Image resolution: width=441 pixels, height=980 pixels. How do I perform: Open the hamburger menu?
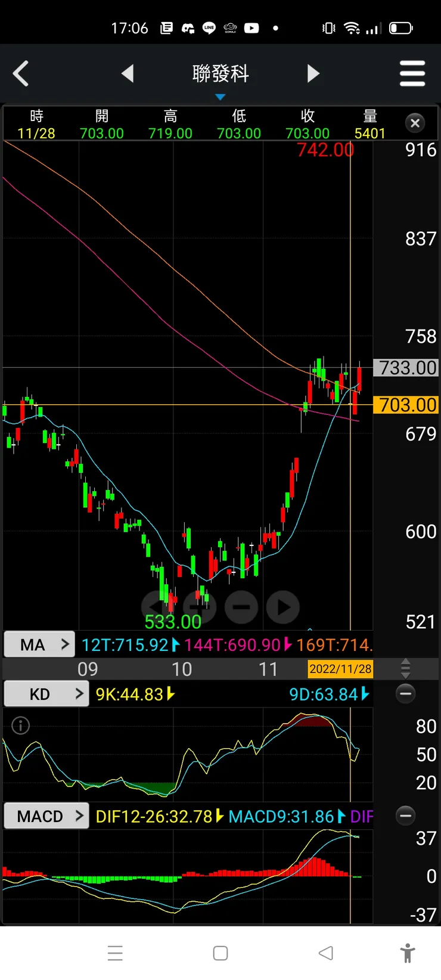412,73
